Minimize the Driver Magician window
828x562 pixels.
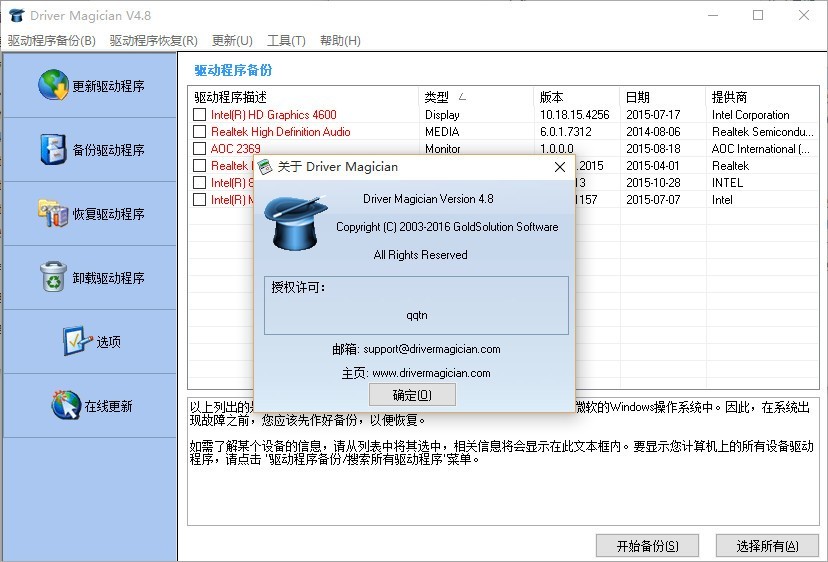coord(713,15)
